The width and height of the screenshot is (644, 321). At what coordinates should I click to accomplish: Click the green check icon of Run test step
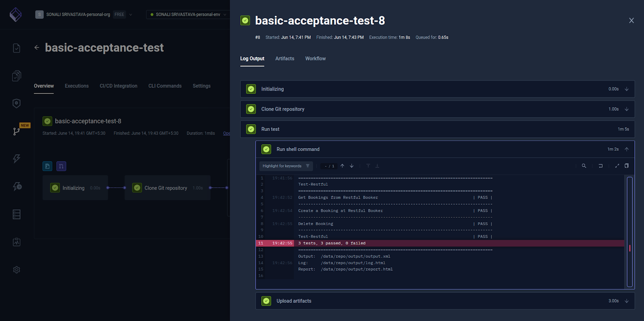pos(251,129)
